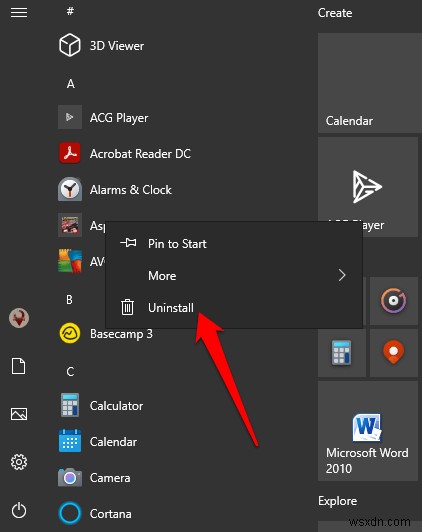Open Calculator by its label
The image size is (422, 532).
pyautogui.click(x=116, y=406)
